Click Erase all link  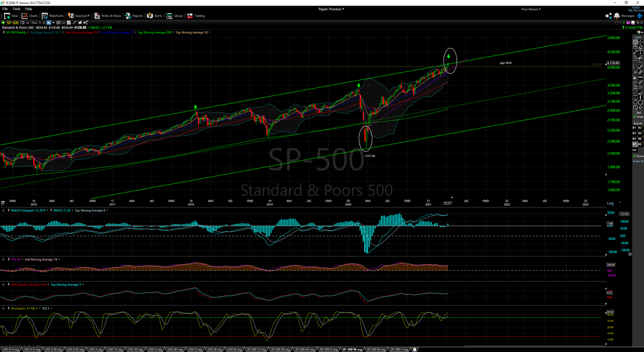click(x=638, y=161)
